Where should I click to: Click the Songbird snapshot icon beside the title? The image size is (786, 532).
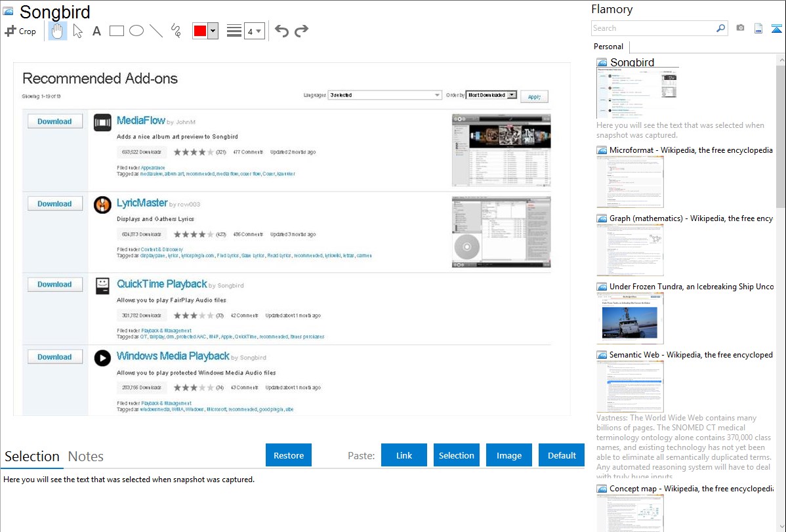(8, 11)
